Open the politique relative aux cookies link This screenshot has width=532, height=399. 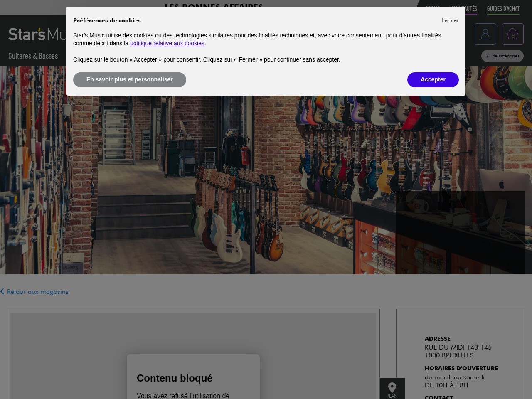167,43
